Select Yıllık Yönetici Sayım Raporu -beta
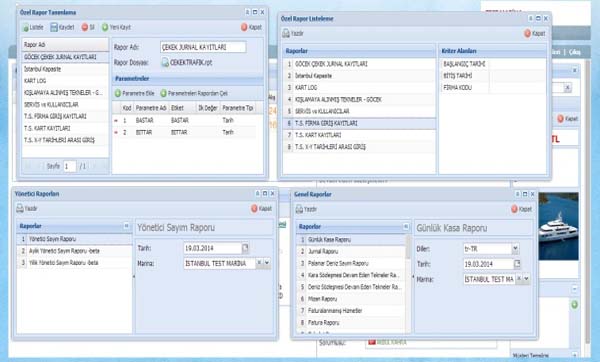This screenshot has width=600, height=362. click(x=74, y=263)
